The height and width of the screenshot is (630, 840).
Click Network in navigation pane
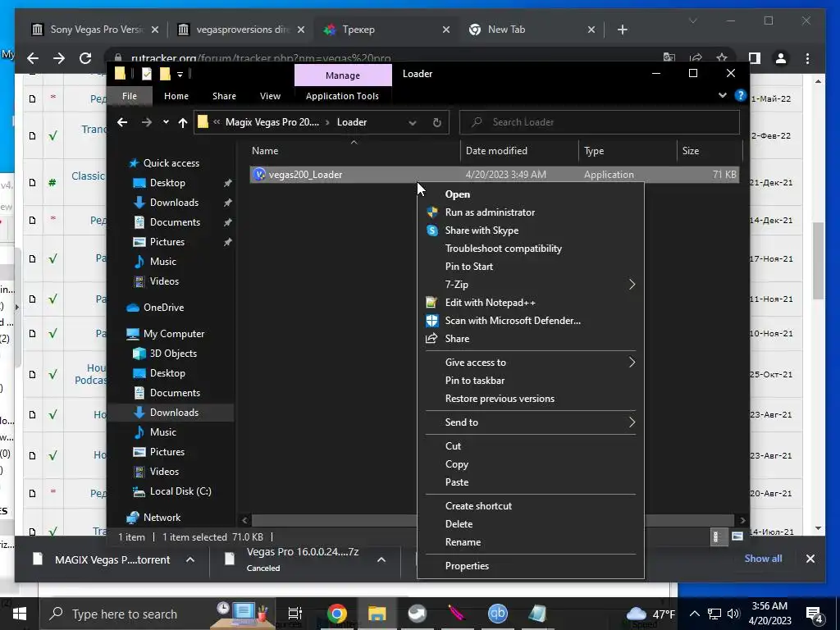pos(162,518)
